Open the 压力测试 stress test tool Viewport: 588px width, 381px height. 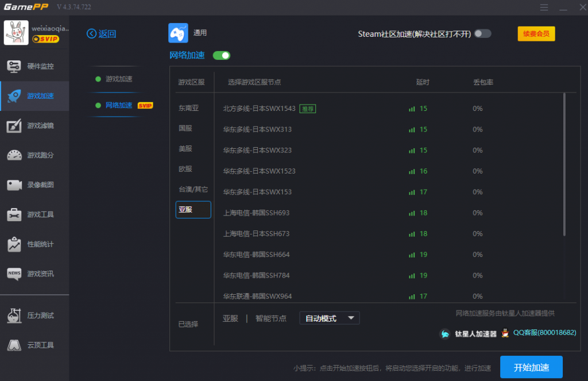pos(34,315)
